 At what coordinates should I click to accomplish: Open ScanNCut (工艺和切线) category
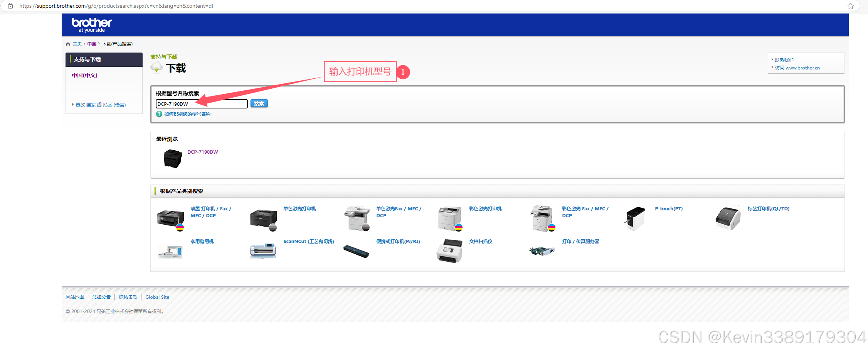[309, 242]
